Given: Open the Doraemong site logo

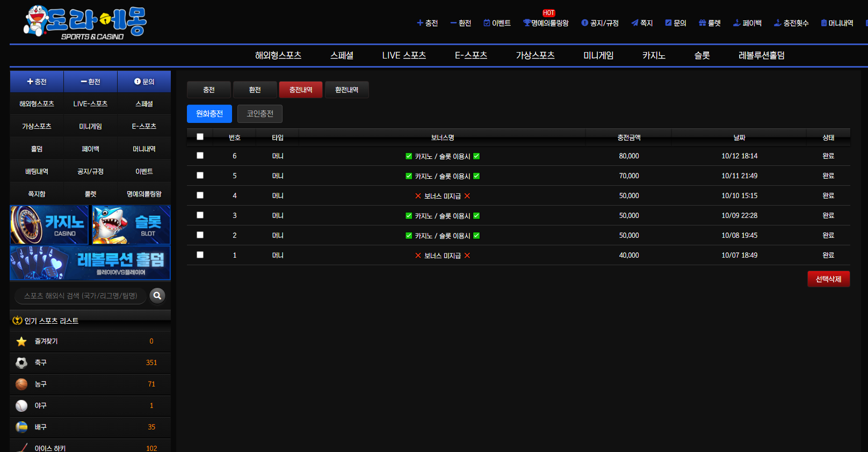Looking at the screenshot, I should coord(86,23).
